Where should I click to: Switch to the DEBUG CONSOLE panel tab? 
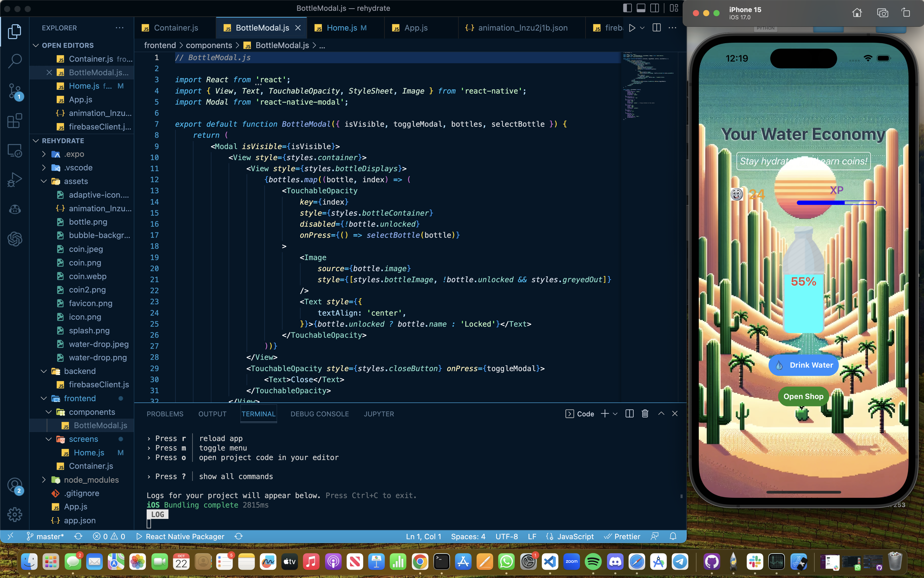point(319,414)
